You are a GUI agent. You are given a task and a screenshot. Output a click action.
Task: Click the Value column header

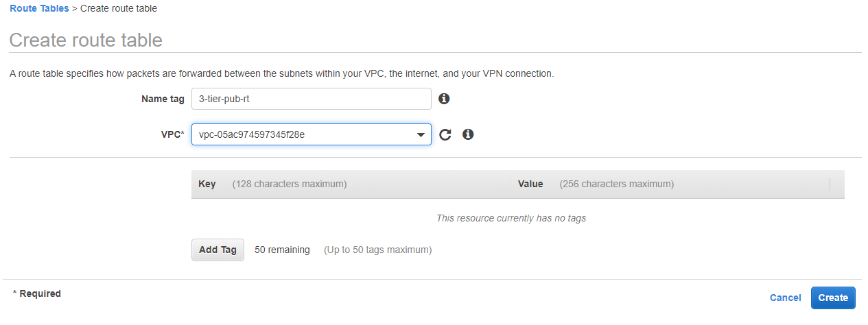point(530,184)
